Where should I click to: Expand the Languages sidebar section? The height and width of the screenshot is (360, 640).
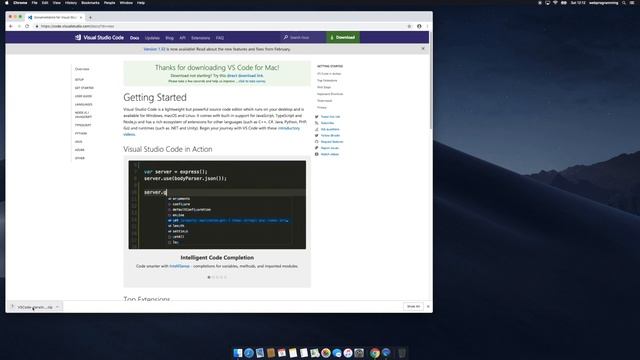click(x=83, y=104)
